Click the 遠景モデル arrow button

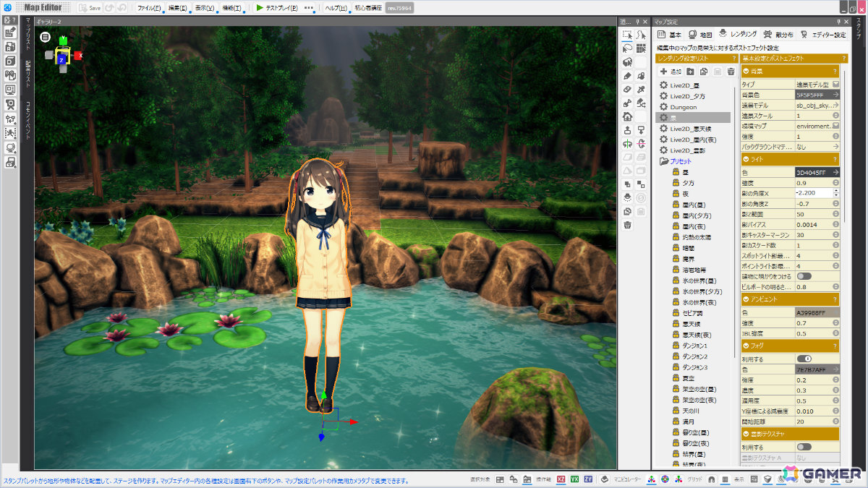coord(835,105)
